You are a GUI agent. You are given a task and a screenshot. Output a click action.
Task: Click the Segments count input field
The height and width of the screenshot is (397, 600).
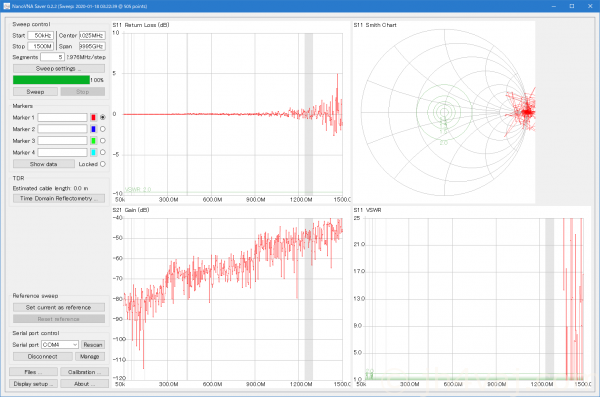point(52,57)
